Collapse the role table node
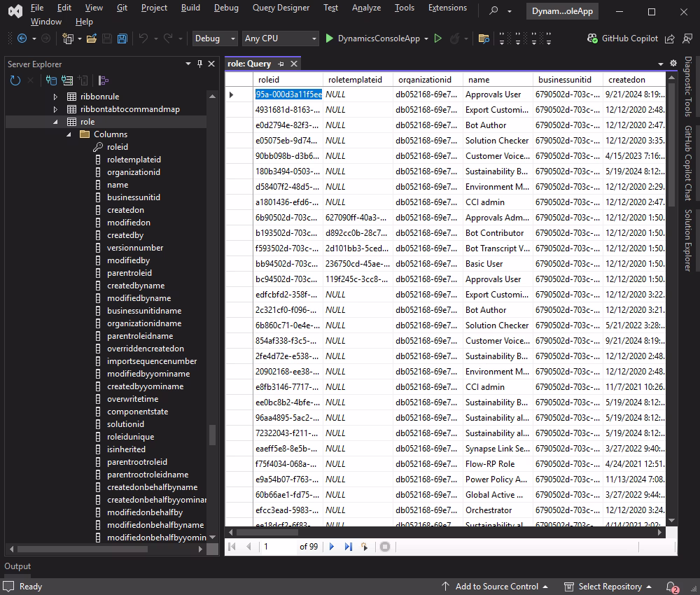Viewport: 700px width, 595px height. point(55,121)
